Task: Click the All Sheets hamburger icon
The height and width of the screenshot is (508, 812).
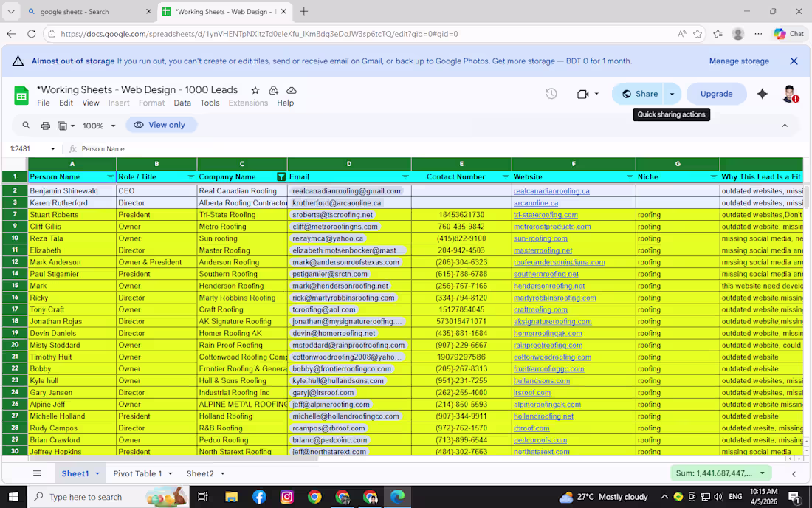Action: (x=37, y=473)
